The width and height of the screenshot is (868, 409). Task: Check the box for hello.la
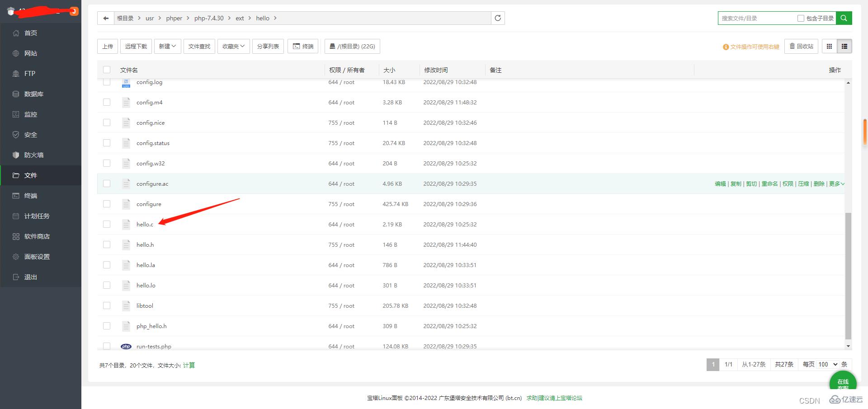107,265
